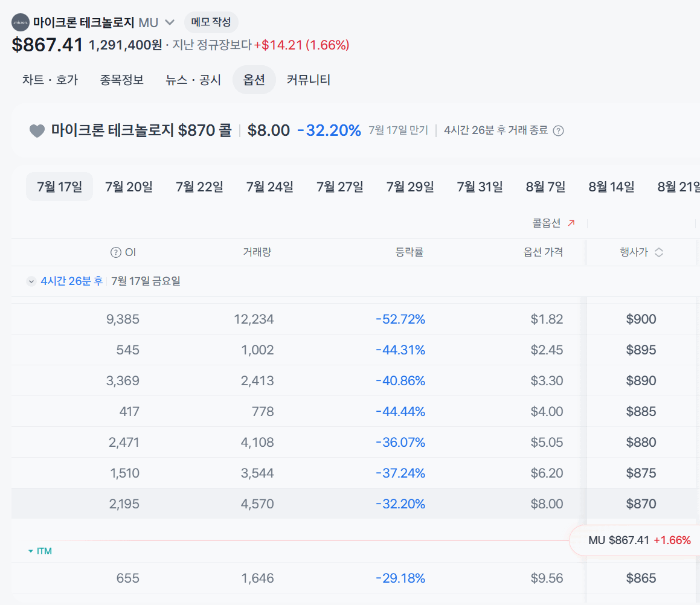Open the 종목정보 tab
This screenshot has height=605, width=700.
click(x=122, y=80)
